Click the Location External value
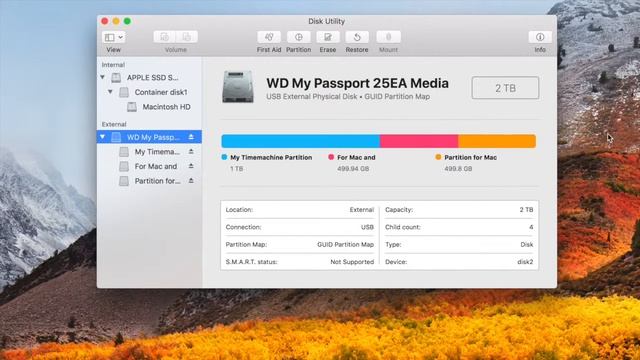Viewport: 640px width, 360px height. coord(362,210)
